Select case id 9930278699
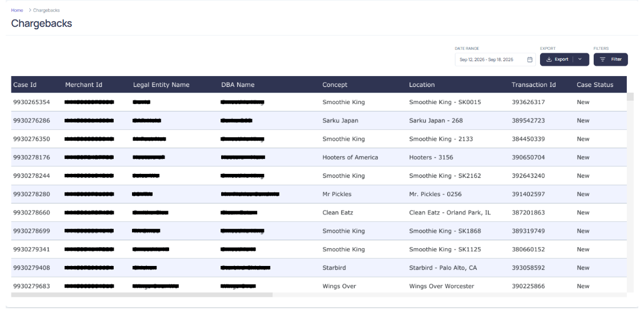The height and width of the screenshot is (310, 644). tap(31, 231)
